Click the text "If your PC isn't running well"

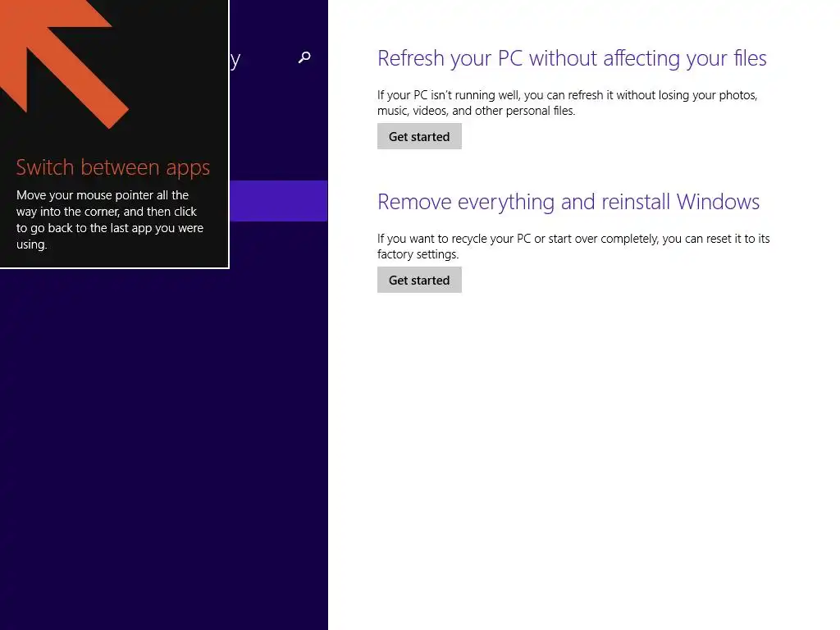coord(448,95)
